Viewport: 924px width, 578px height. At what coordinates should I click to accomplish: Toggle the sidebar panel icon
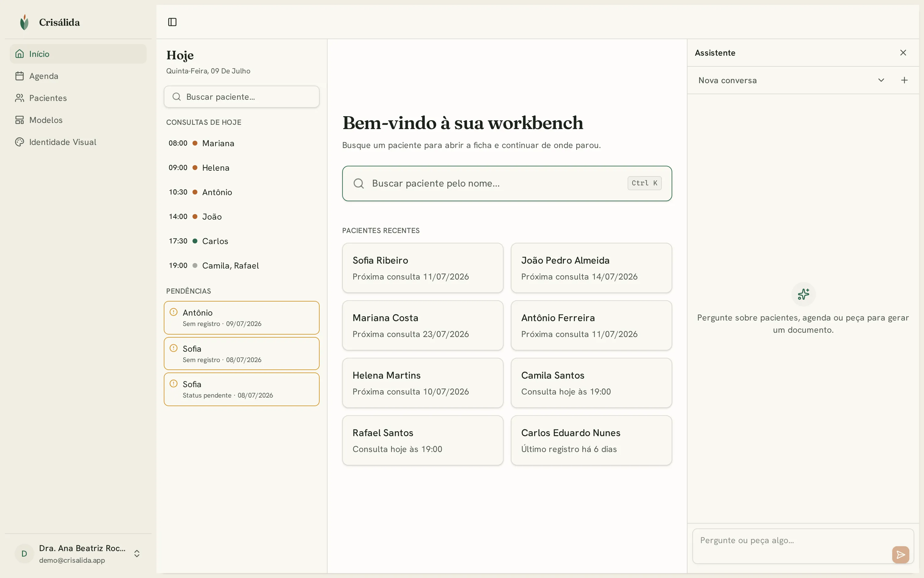point(172,22)
